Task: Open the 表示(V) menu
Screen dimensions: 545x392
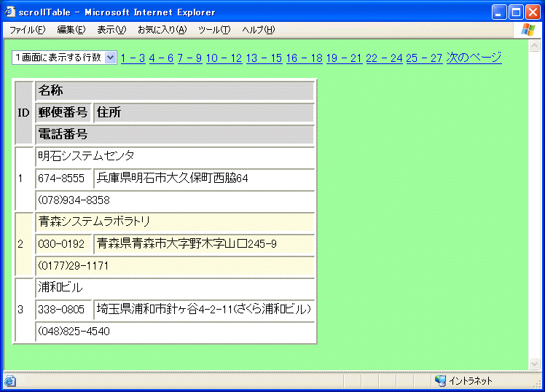Action: coord(111,30)
